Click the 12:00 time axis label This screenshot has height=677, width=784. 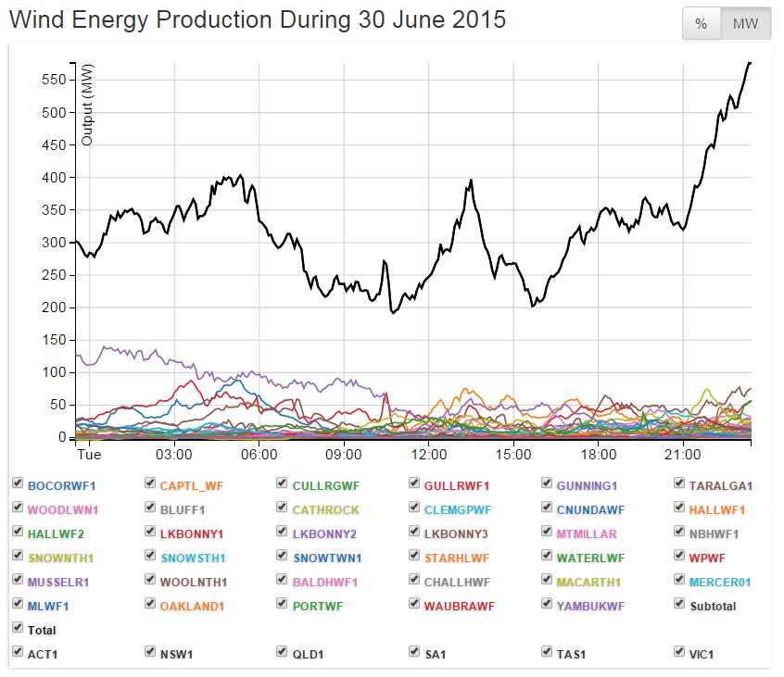(429, 455)
